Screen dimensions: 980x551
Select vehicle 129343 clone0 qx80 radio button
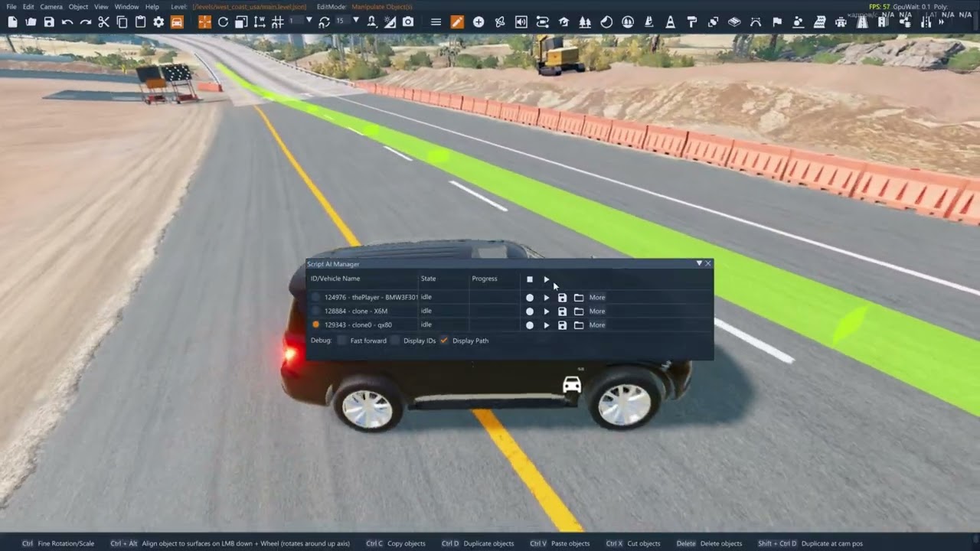315,325
